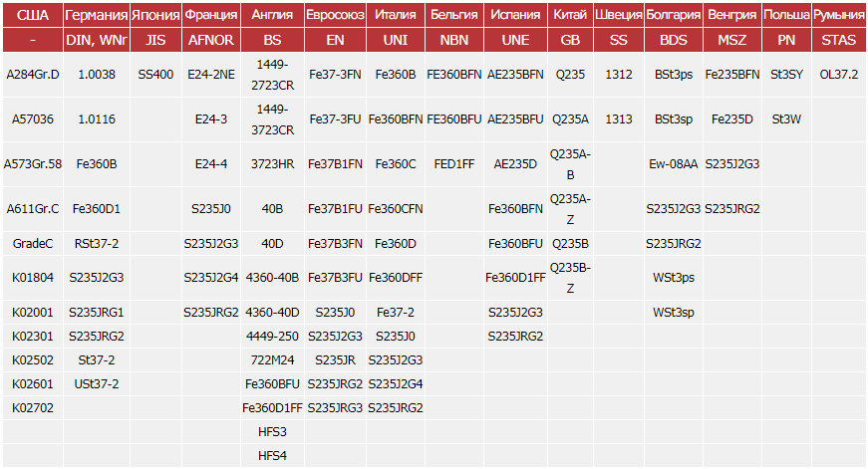This screenshot has width=868, height=469.
Task: Select the 1313 cell
Action: click(x=619, y=118)
